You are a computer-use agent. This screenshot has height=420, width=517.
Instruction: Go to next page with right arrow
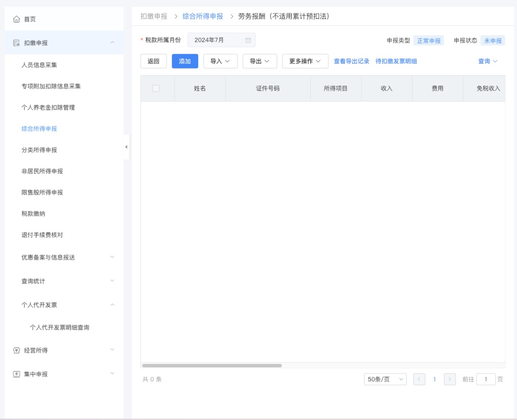tap(450, 379)
